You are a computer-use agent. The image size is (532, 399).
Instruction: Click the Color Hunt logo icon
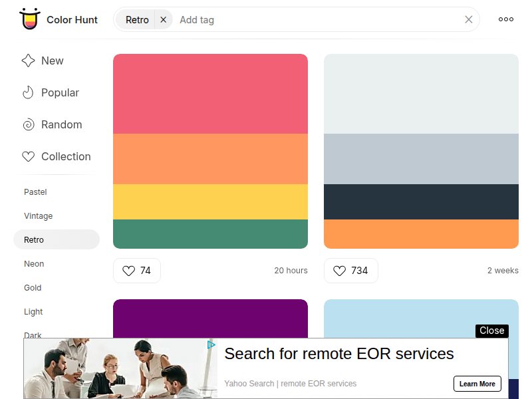click(29, 19)
